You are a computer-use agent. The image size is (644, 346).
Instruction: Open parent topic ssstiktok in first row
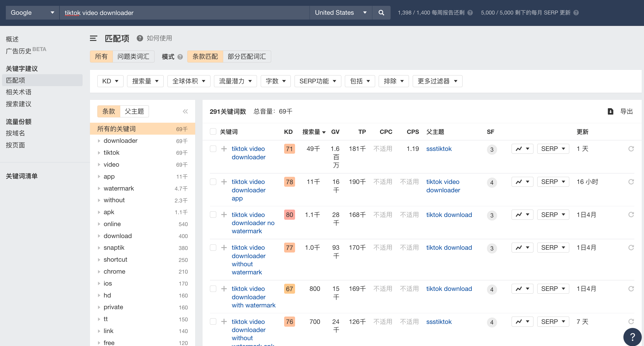click(439, 149)
